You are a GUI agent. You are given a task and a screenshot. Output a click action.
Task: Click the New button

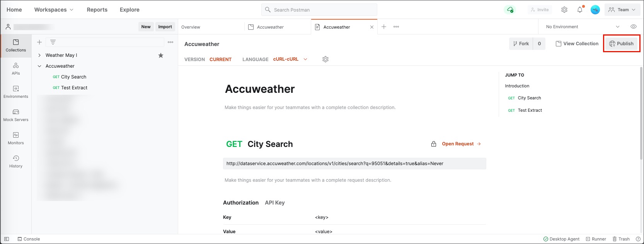pyautogui.click(x=146, y=27)
